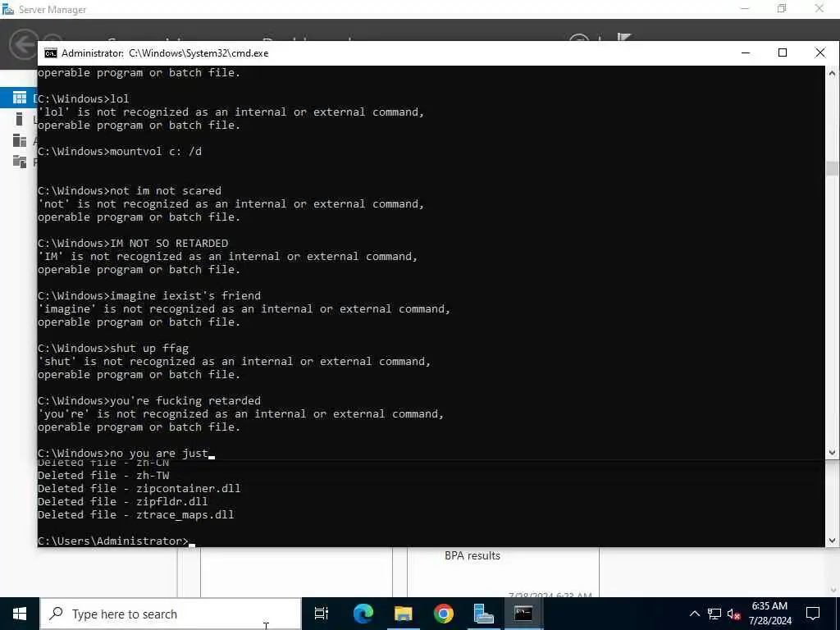This screenshot has height=630, width=840.
Task: Select the All Servers icon in Server Manager
Action: tap(20, 140)
